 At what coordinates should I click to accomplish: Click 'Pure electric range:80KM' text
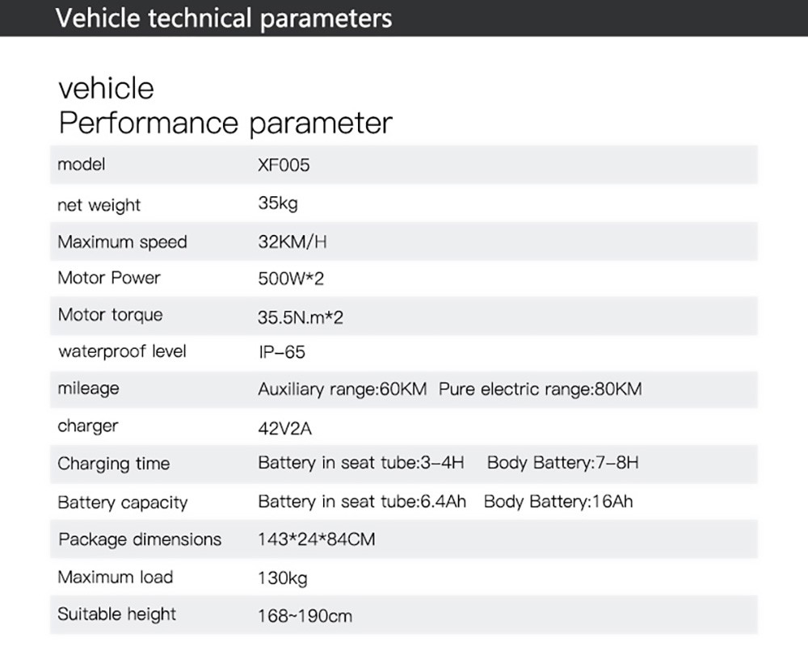540,389
